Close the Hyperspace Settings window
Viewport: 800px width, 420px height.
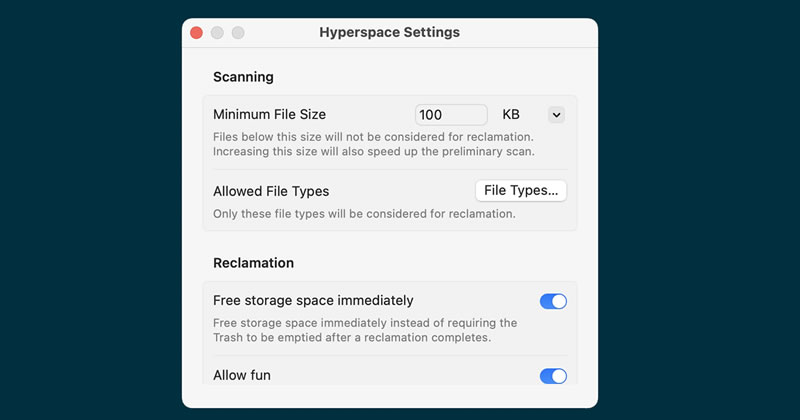[x=196, y=33]
